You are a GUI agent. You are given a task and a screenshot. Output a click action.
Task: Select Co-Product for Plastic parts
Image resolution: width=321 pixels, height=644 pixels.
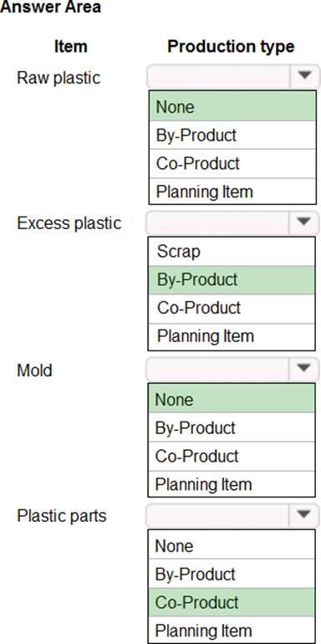click(232, 602)
